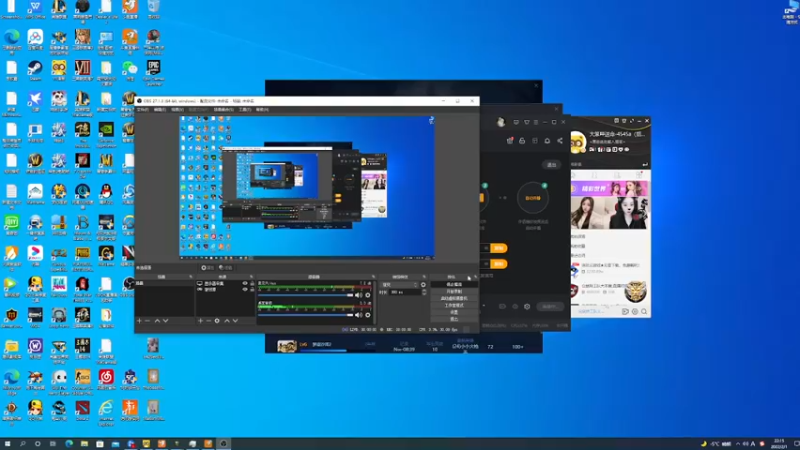Click golden badge icon in right window
The height and width of the screenshot is (450, 800).
point(636,291)
